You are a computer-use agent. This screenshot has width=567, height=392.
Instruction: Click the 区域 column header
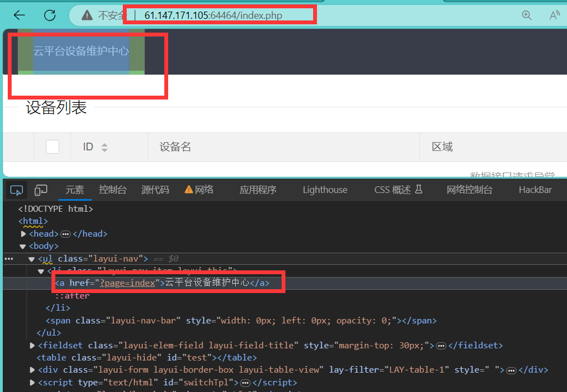(442, 147)
